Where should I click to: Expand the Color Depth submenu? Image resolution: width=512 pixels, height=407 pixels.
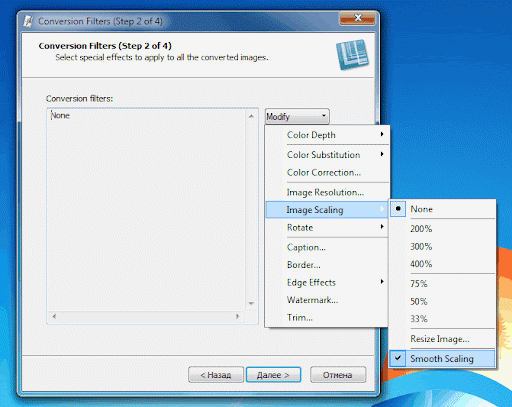327,135
